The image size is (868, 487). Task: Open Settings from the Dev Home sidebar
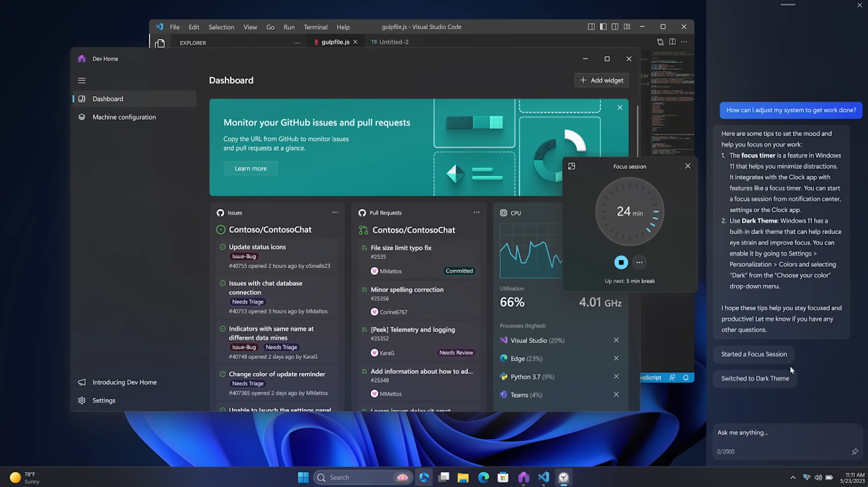point(104,400)
